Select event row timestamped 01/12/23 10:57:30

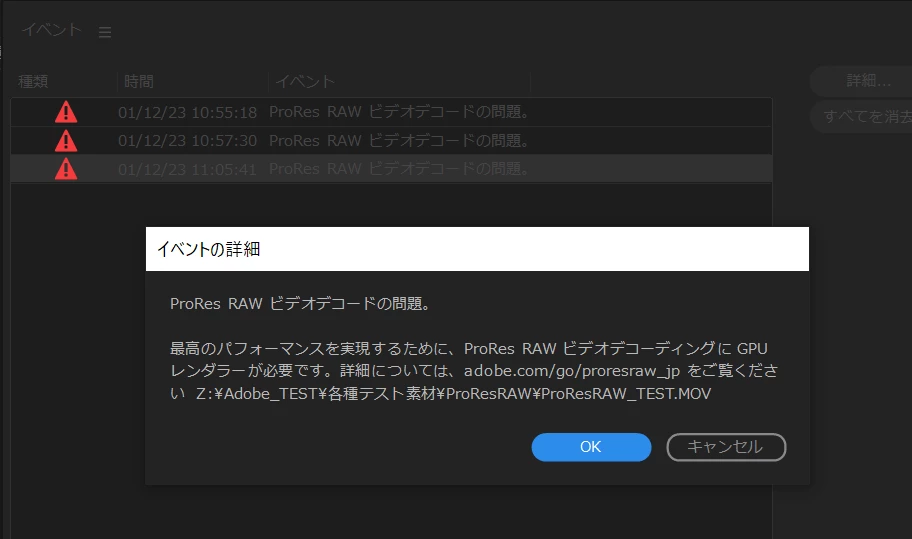pos(391,141)
